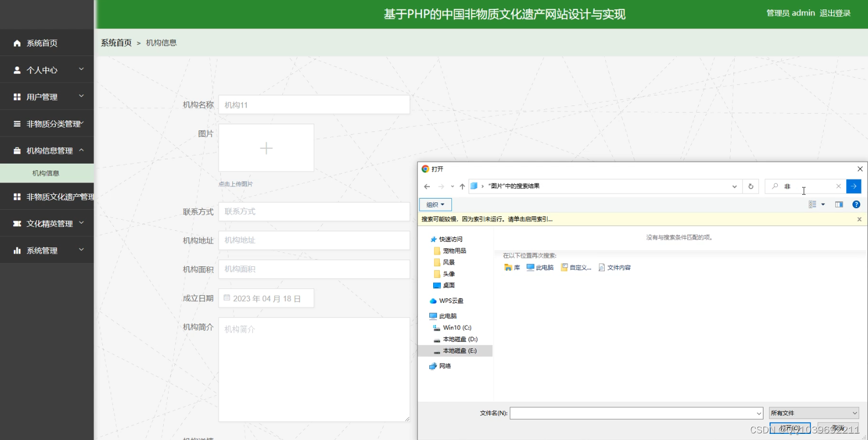Focus the 联系方式 input field
868x440 pixels.
[x=314, y=211]
